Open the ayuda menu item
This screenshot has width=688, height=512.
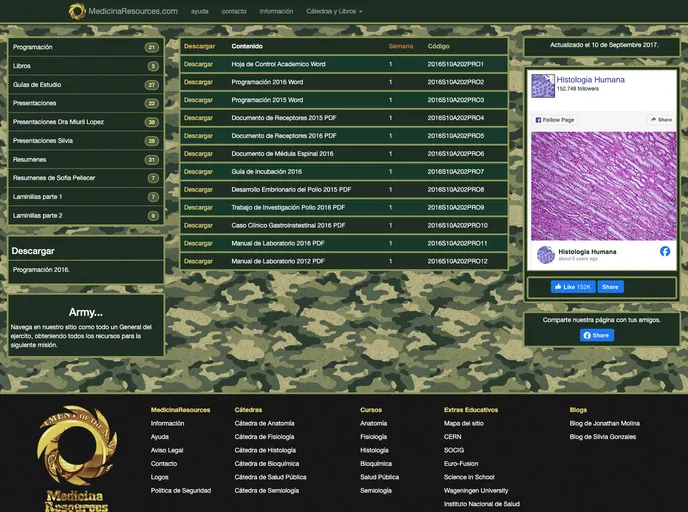200,11
